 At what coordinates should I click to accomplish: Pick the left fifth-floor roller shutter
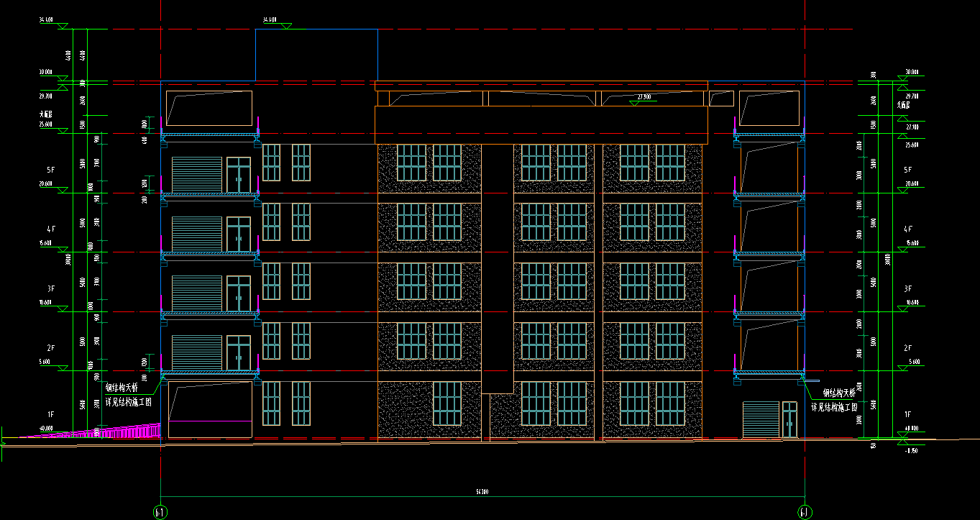click(x=196, y=175)
